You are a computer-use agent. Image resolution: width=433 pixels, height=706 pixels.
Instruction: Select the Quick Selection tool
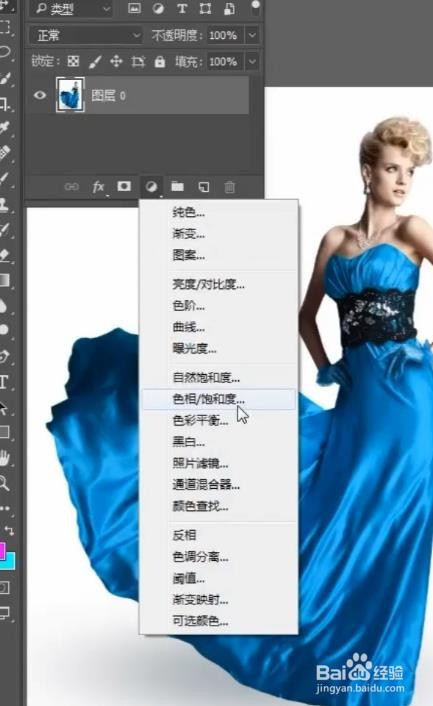[x=4, y=80]
